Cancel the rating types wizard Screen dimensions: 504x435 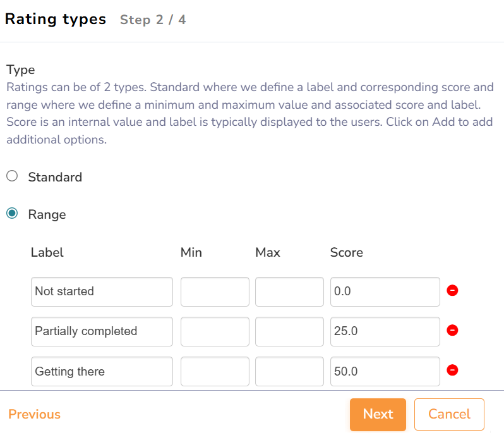449,414
